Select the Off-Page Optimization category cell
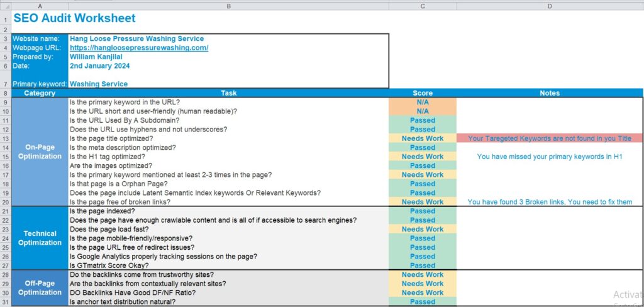Image resolution: width=644 pixels, height=307 pixels. 40,288
